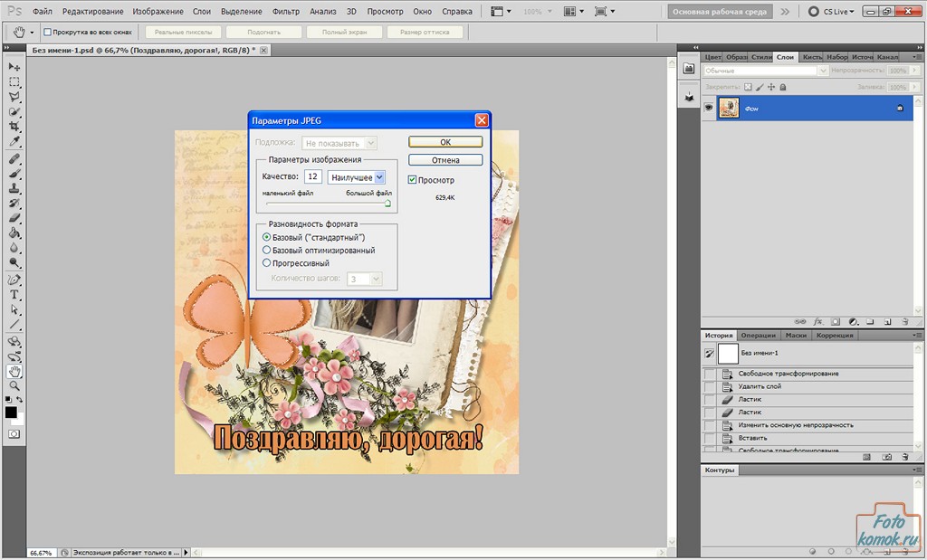Select the Crop tool

[14, 127]
